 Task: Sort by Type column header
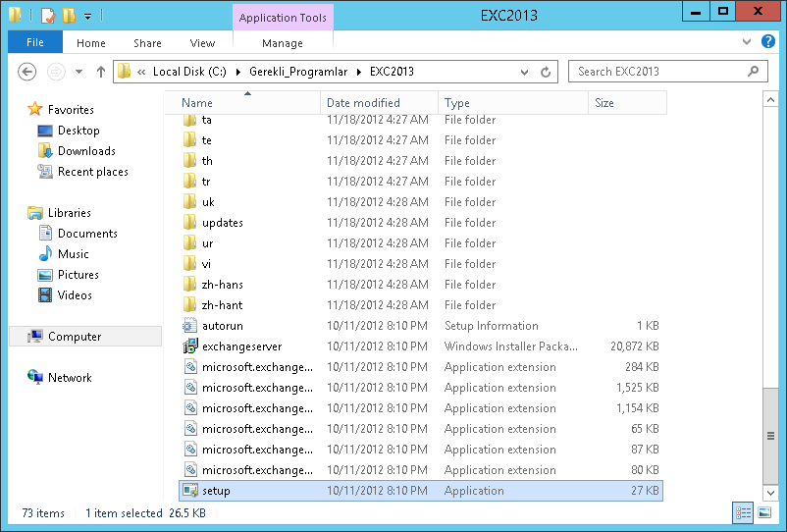513,103
